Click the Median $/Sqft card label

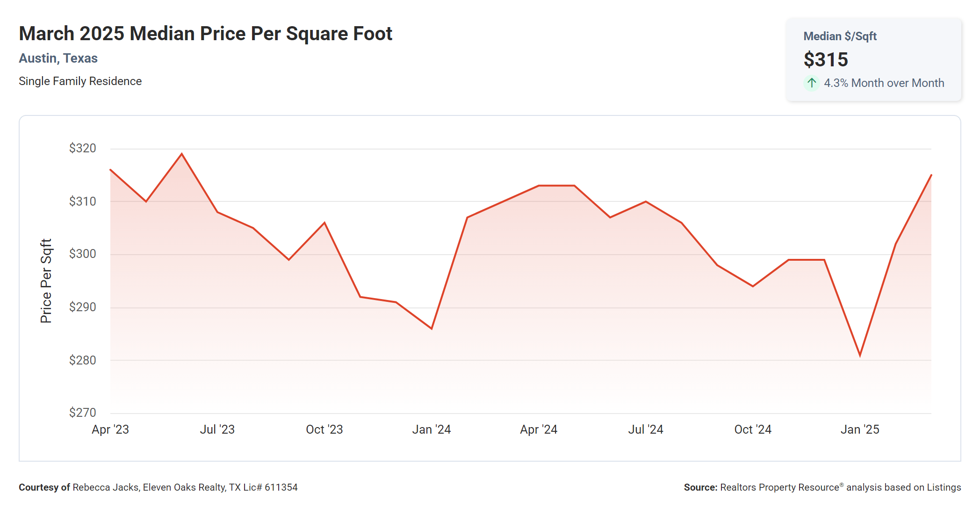point(840,36)
